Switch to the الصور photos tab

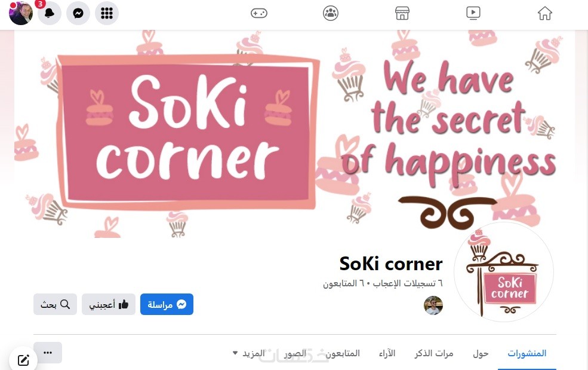[295, 353]
